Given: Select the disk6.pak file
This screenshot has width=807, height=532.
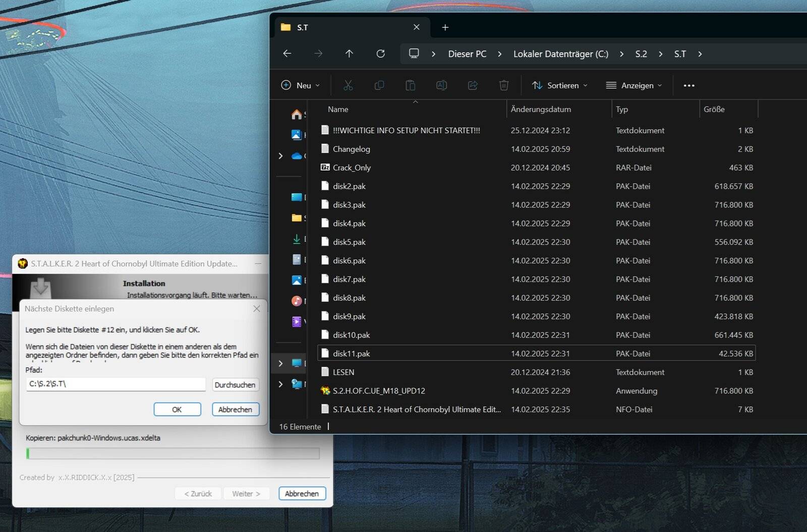Looking at the screenshot, I should (x=536, y=260).
